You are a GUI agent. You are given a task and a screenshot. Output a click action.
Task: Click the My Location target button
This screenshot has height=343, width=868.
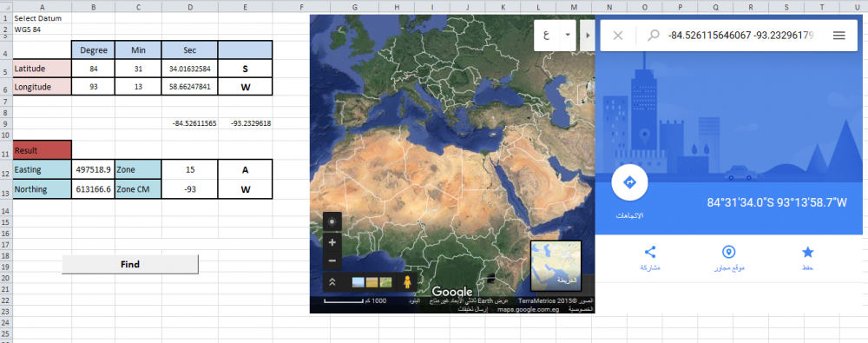(332, 221)
